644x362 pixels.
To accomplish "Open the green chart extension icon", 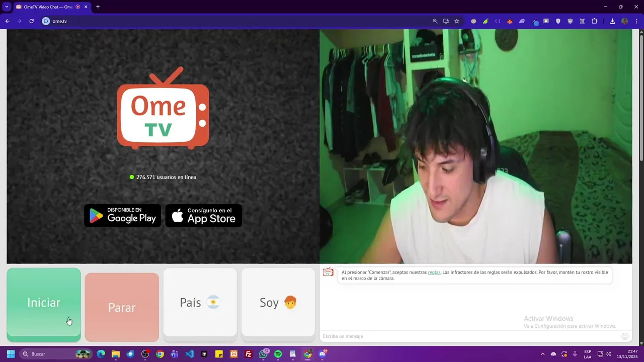I will point(486,21).
